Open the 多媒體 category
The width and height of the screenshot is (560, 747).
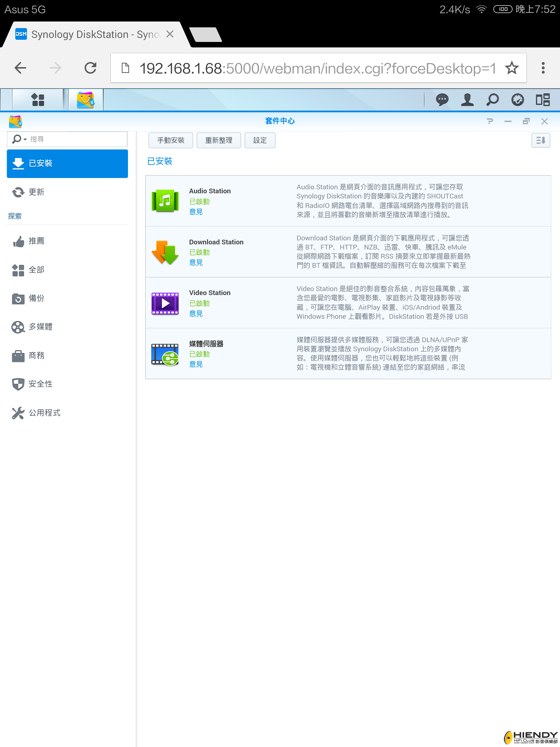(x=67, y=327)
